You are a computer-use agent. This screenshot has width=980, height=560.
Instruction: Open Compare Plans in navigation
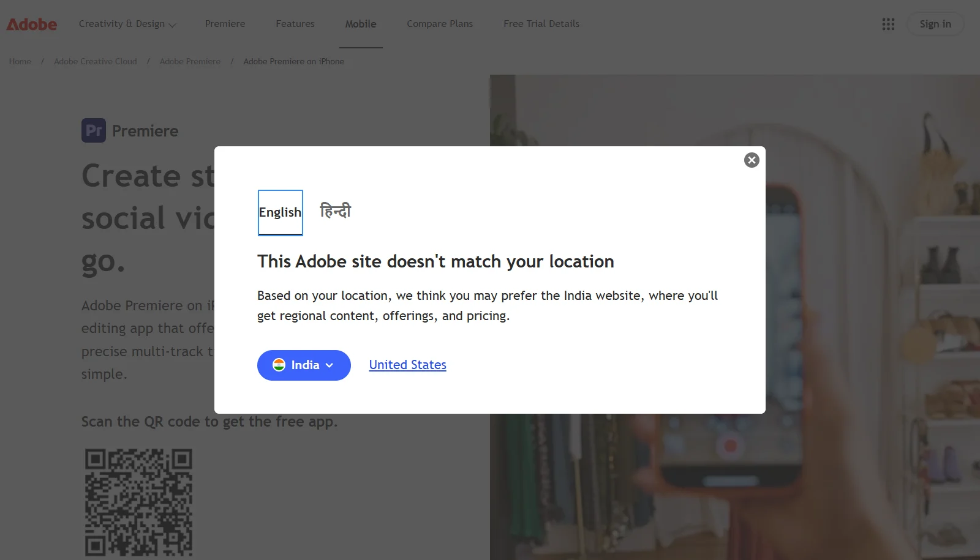(440, 24)
